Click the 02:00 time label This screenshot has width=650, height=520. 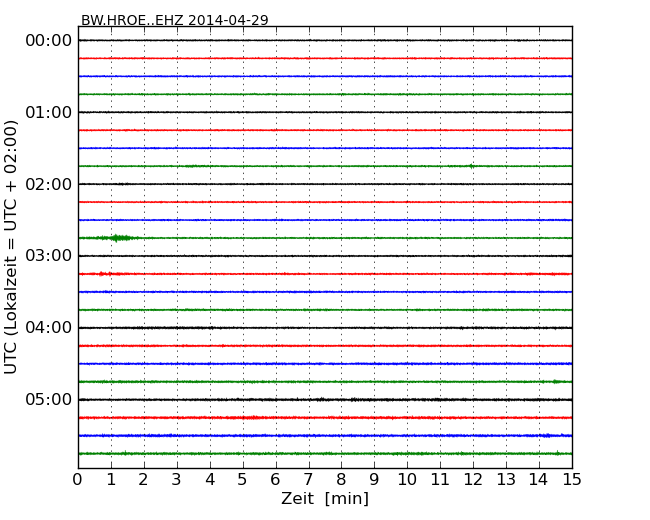[49, 184]
